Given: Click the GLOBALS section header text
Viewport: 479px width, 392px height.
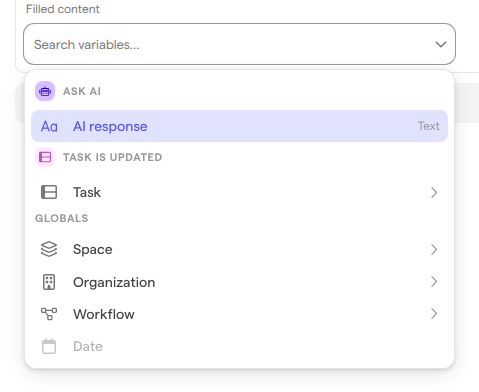Looking at the screenshot, I should pyautogui.click(x=62, y=218).
